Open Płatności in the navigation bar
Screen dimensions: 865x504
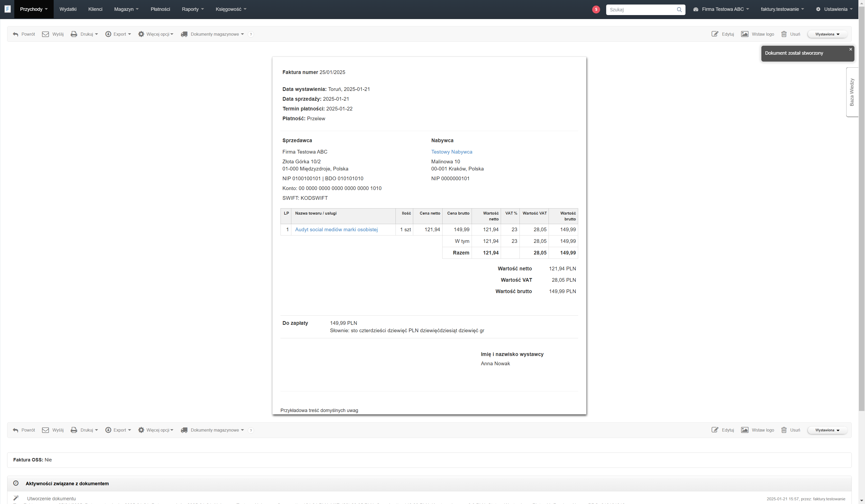tap(160, 9)
